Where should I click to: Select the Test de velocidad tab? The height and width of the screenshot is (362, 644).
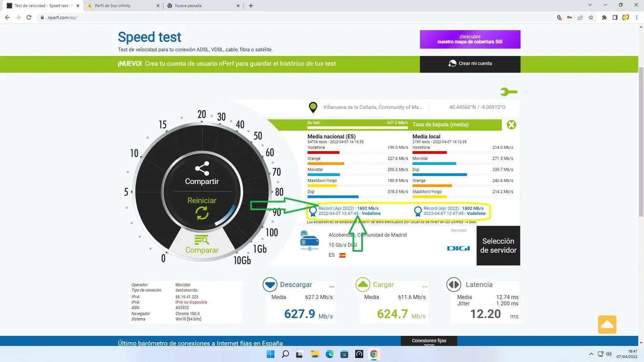pyautogui.click(x=43, y=6)
